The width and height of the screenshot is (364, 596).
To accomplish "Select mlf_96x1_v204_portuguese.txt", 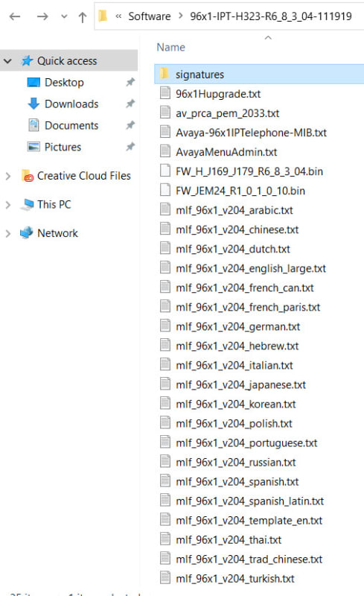I will coord(246,443).
